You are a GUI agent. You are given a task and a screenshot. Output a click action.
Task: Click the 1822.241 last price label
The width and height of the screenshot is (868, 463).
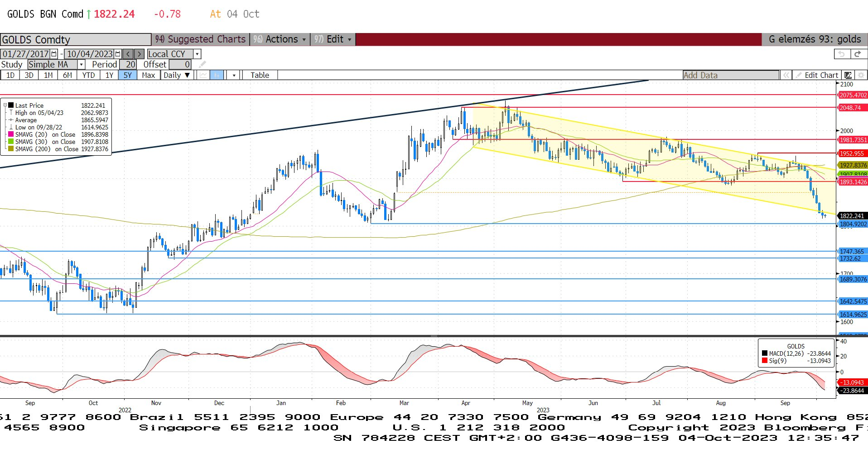[853, 216]
